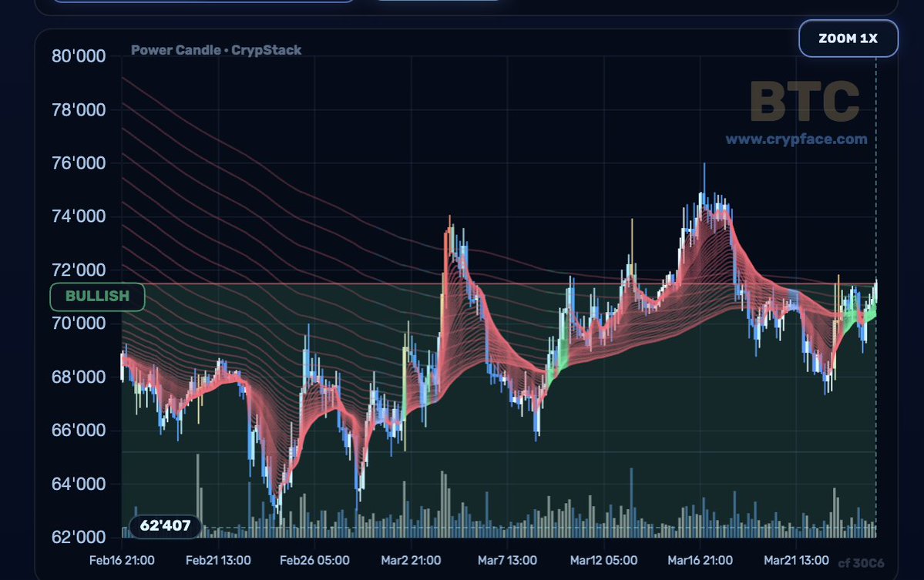Screen dimensions: 924x580
Task: Click the 74'000 price axis label
Action: 79,216
